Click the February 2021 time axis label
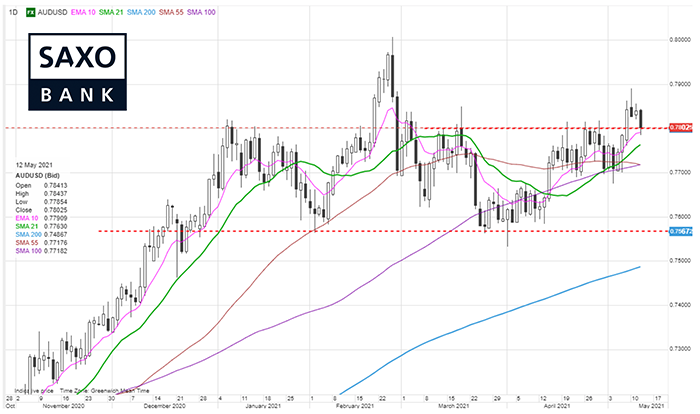The height and width of the screenshot is (414, 700). pos(354,406)
